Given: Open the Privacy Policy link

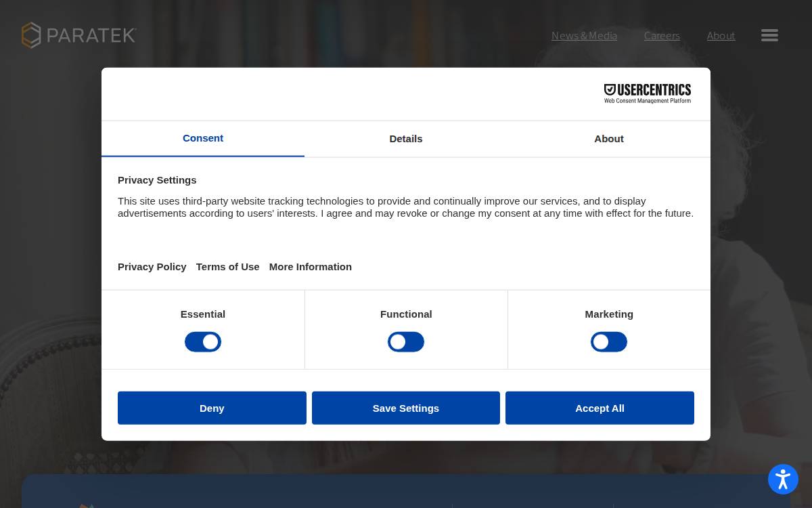Looking at the screenshot, I should [x=152, y=267].
